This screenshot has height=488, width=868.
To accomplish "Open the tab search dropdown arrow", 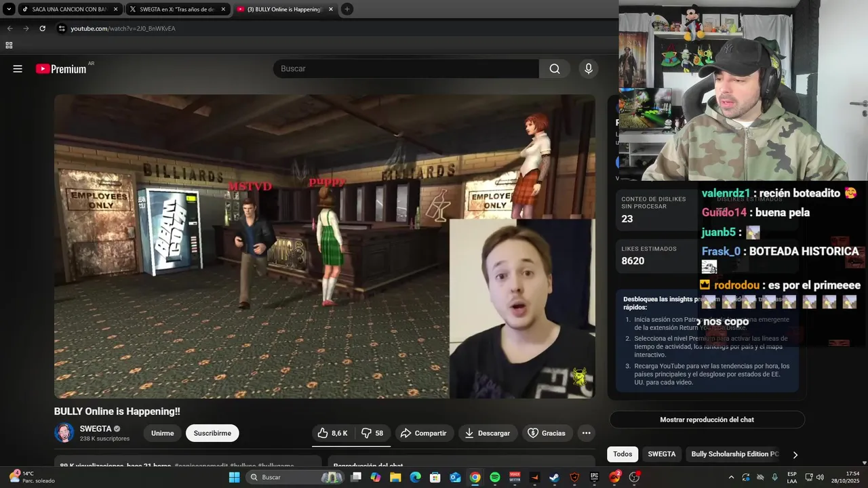I will [8, 9].
